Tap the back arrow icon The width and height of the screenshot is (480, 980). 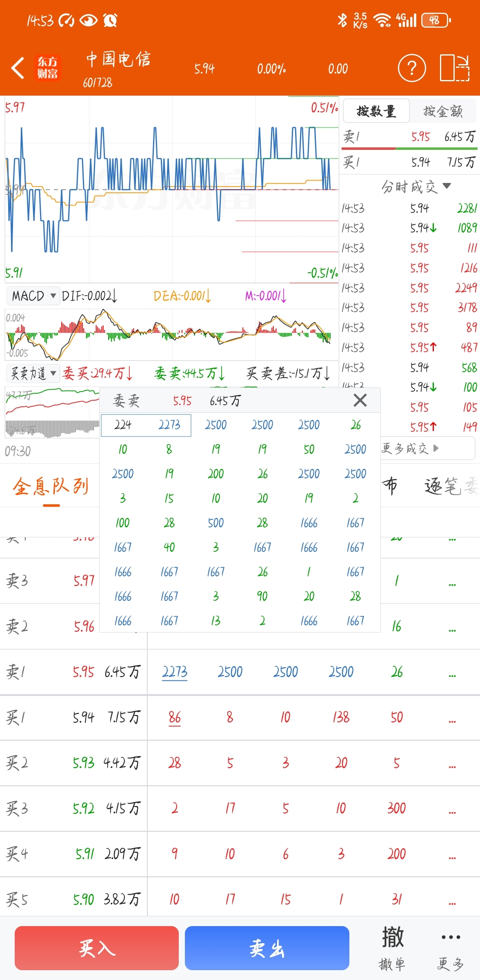[x=18, y=68]
